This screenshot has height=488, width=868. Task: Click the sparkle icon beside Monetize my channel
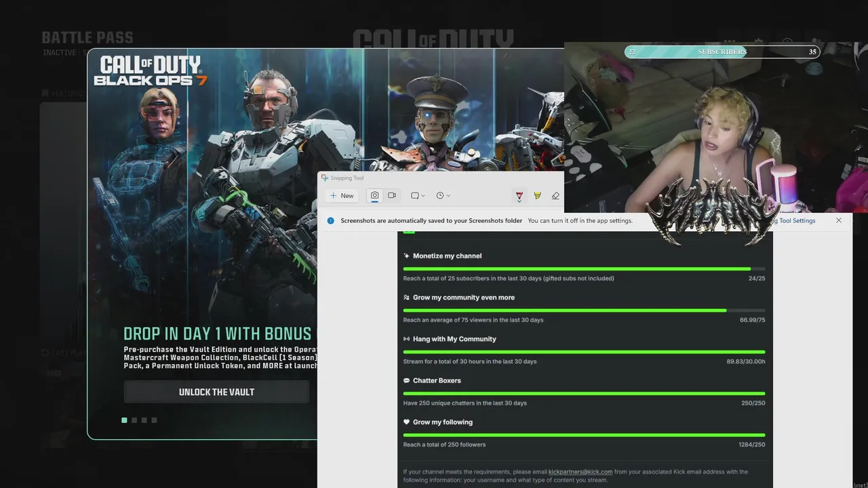click(x=407, y=256)
